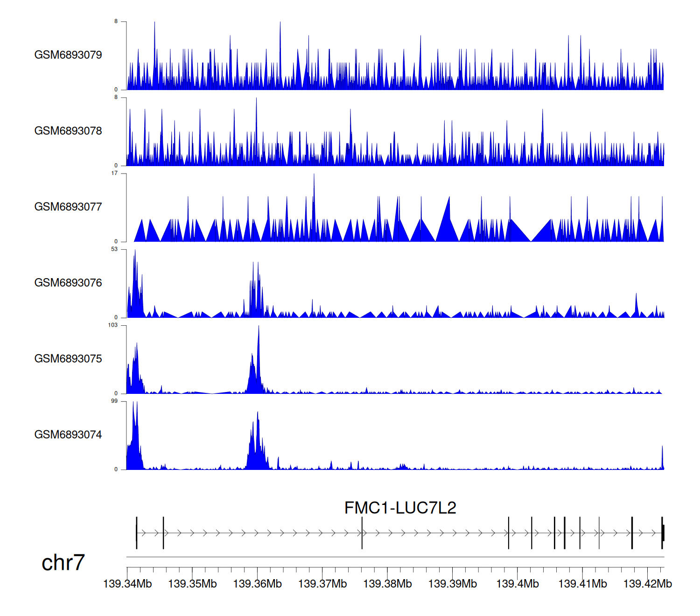Select the GSM6893076 track label
Image resolution: width=700 pixels, height=616 pixels.
click(x=68, y=283)
